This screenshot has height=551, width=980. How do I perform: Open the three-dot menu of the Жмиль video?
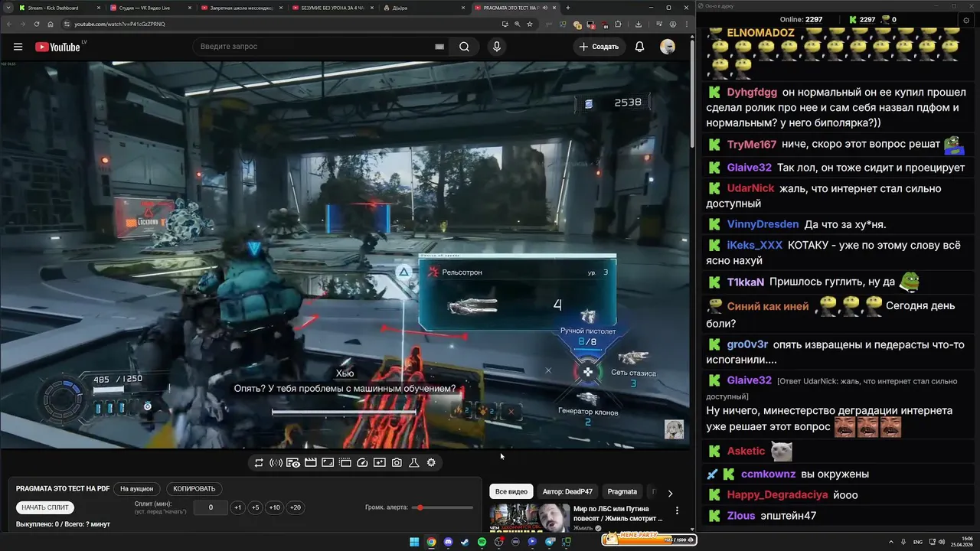click(677, 510)
